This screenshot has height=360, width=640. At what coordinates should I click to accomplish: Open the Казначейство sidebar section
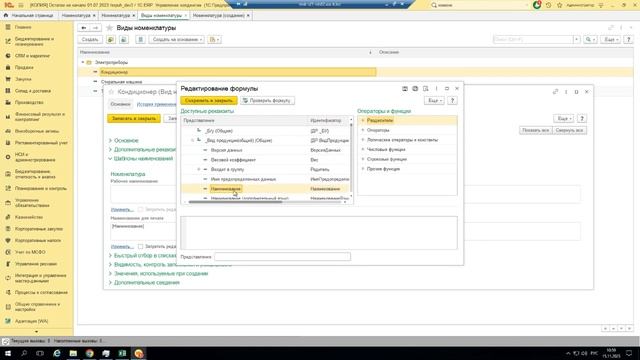coord(29,217)
